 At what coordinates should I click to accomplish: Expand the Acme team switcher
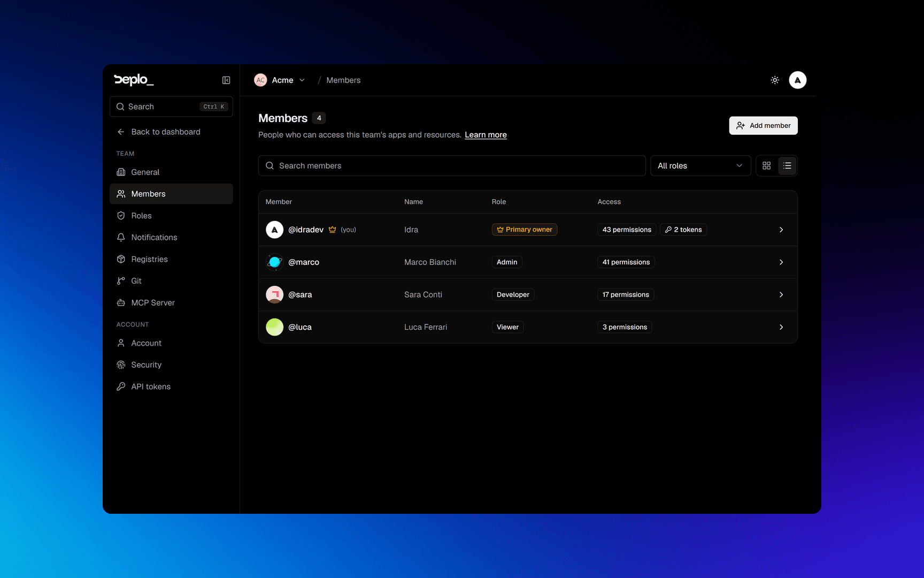[x=280, y=80]
